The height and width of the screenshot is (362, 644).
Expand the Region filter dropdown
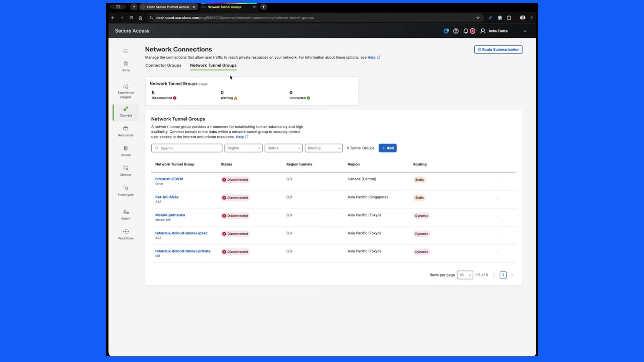[244, 148]
